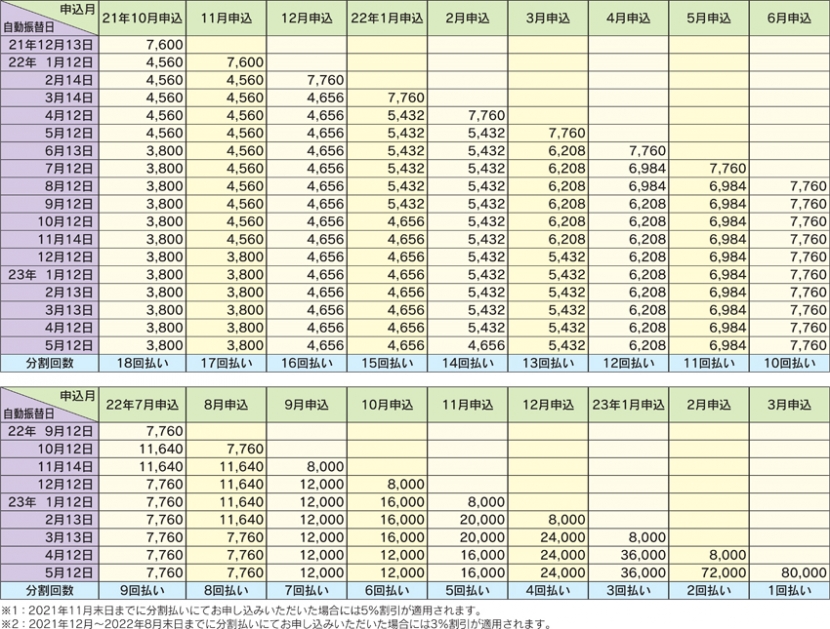The height and width of the screenshot is (629, 830).
Task: Select the 23年1月申込 column header
Action: (628, 405)
